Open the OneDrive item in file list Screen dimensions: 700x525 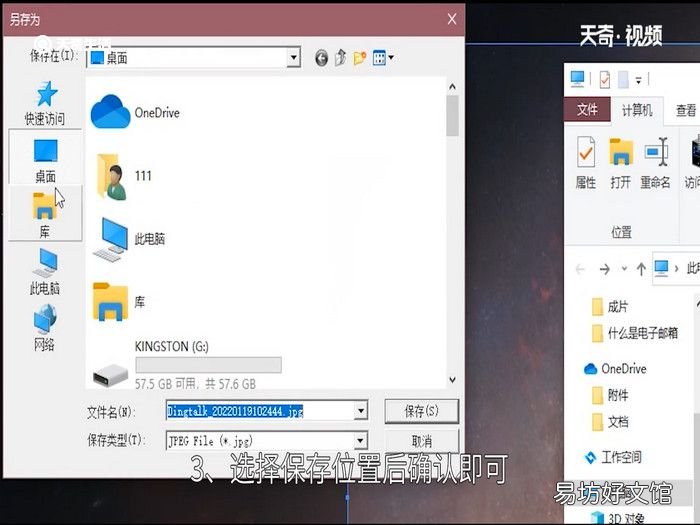coord(135,112)
